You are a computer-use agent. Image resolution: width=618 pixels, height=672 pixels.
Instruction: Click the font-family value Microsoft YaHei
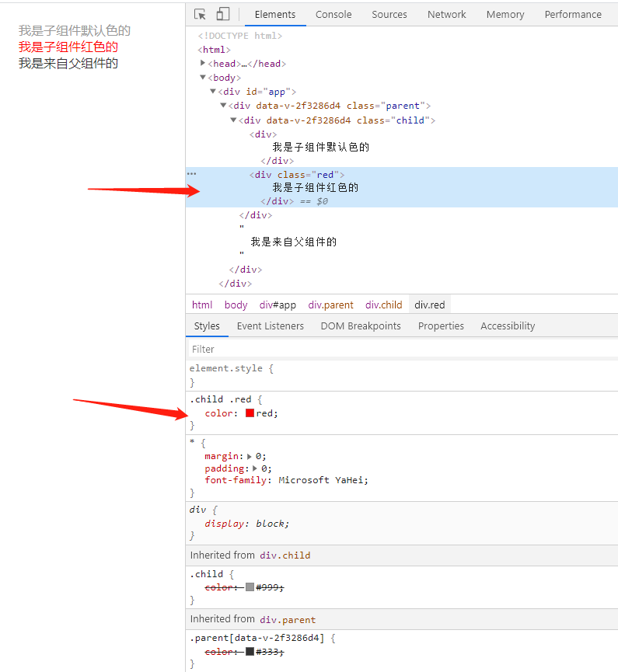322,480
